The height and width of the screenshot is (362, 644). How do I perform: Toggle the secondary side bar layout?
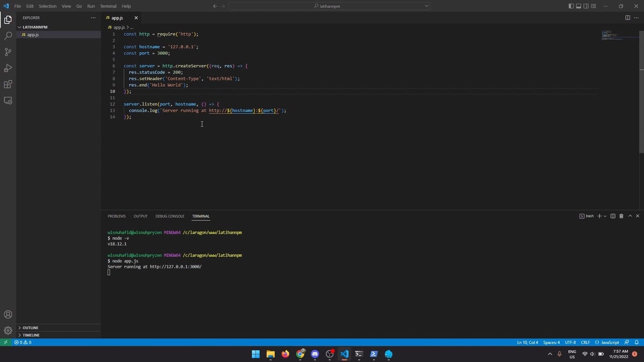(x=586, y=6)
